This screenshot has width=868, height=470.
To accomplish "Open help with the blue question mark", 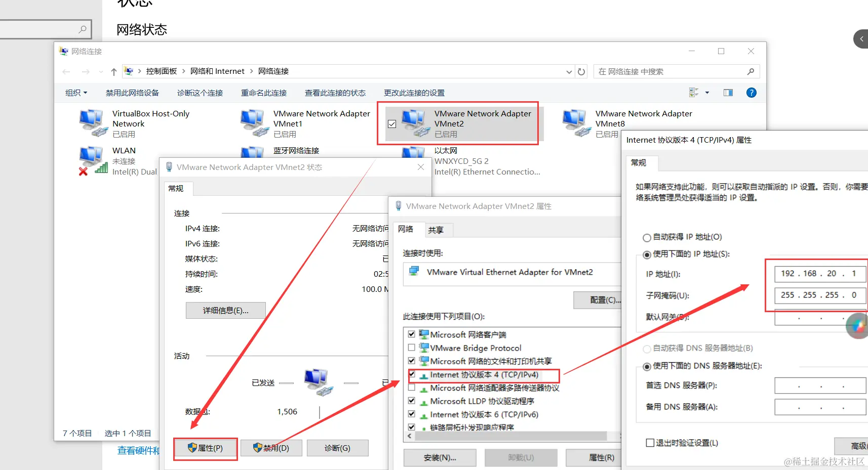I will pos(752,93).
